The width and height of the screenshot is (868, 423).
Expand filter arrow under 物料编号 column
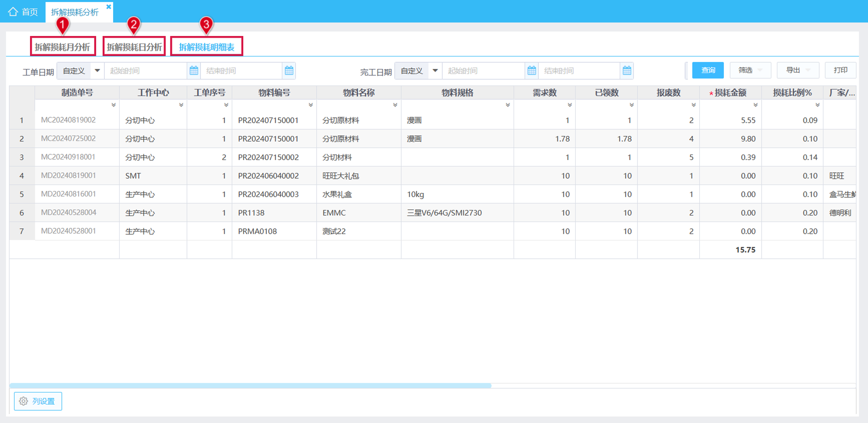pyautogui.click(x=311, y=105)
